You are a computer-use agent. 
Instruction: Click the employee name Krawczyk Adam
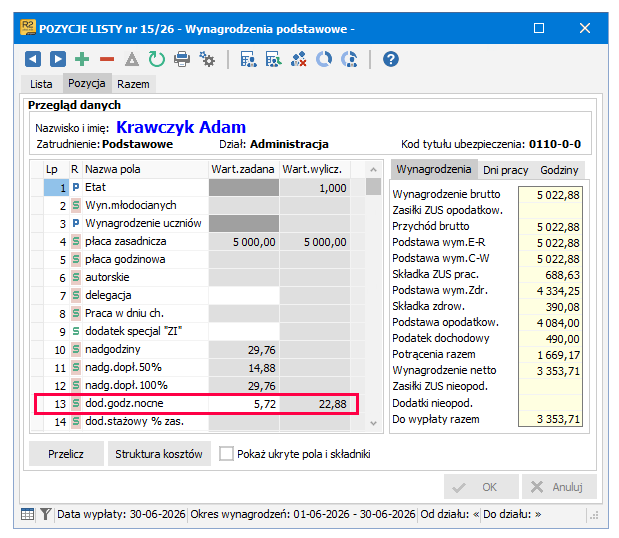pos(181,127)
